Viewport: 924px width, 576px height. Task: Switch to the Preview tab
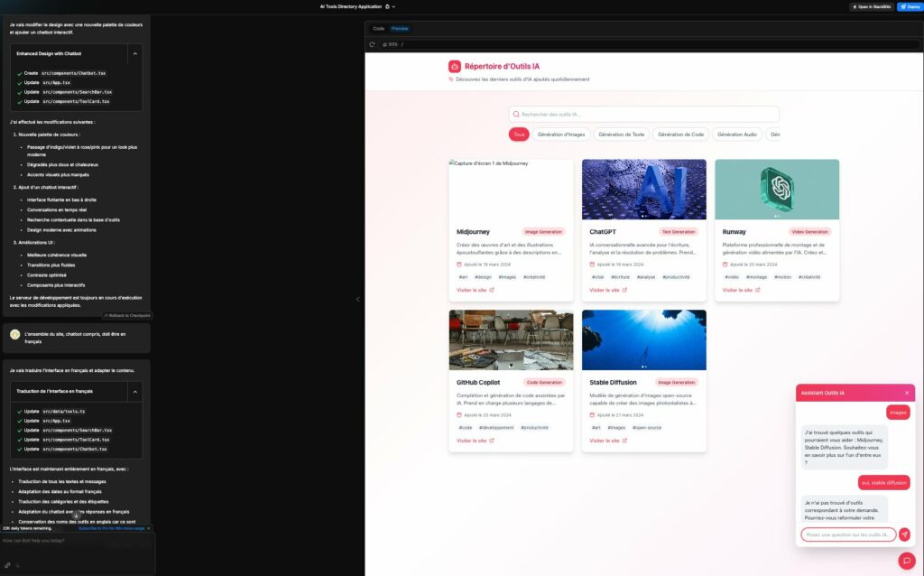tap(399, 28)
